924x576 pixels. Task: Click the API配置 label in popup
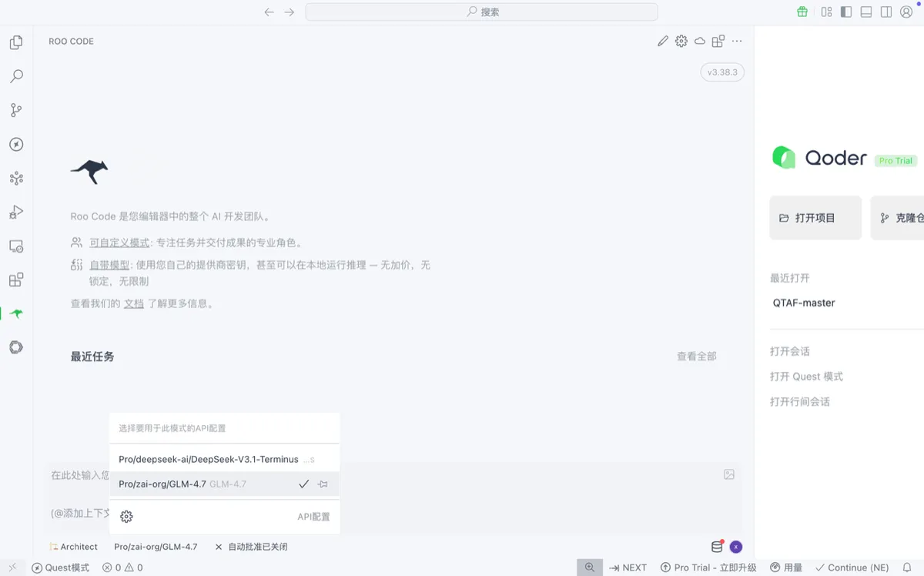click(313, 517)
